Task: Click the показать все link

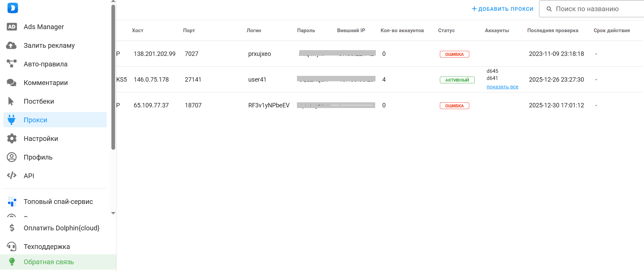Action: [502, 87]
